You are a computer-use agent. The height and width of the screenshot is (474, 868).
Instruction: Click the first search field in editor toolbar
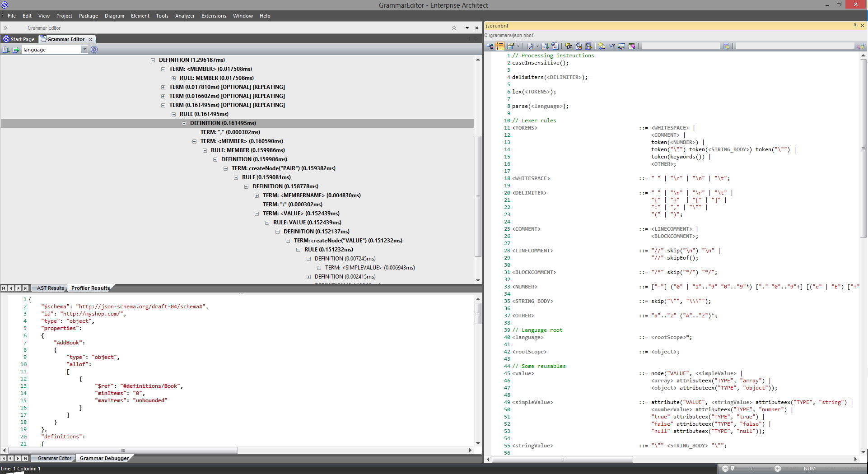(680, 46)
